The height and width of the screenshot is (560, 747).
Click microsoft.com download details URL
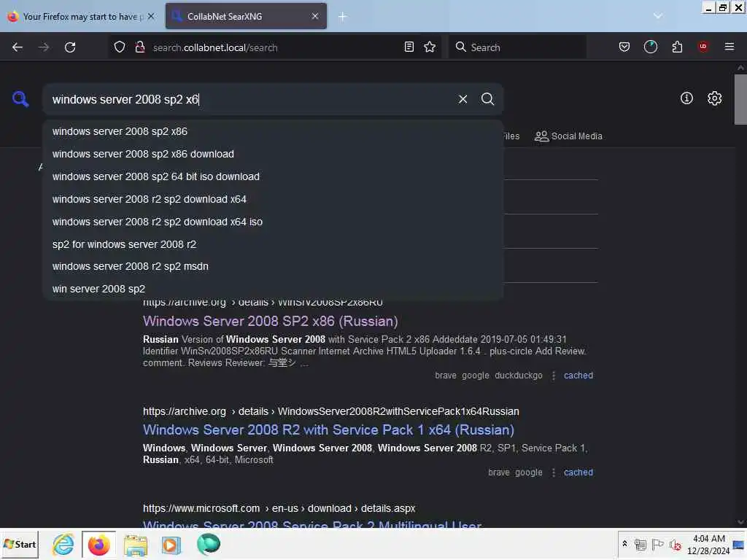pos(279,508)
